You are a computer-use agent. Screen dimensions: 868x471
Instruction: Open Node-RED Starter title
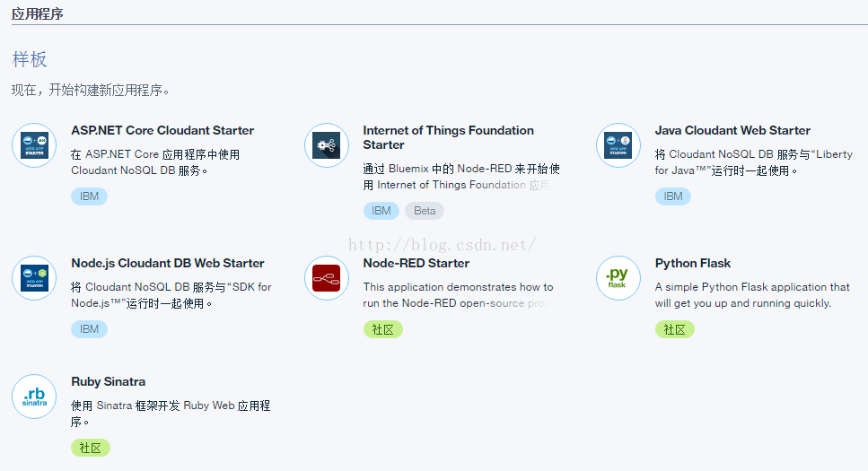pyautogui.click(x=416, y=264)
